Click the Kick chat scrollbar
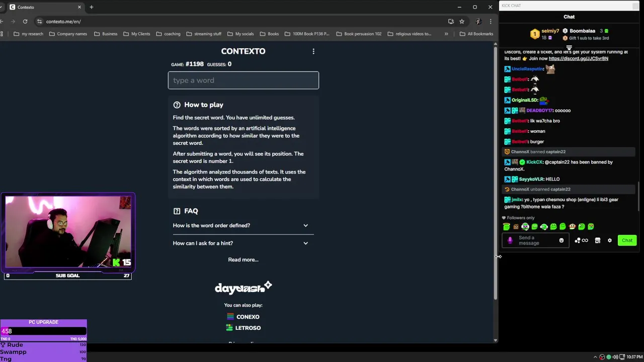This screenshot has width=644, height=362. pos(638,196)
